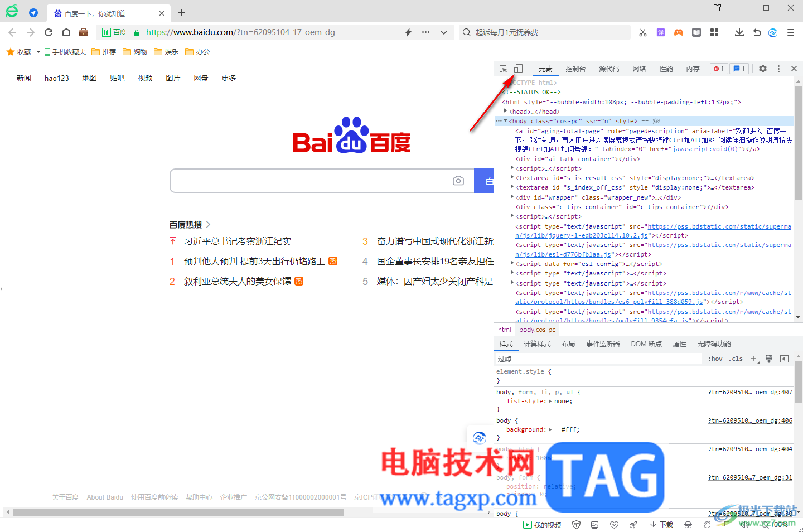Viewport: 803px width, 532px height.
Task: Open the downloads arrow icon
Action: (739, 32)
